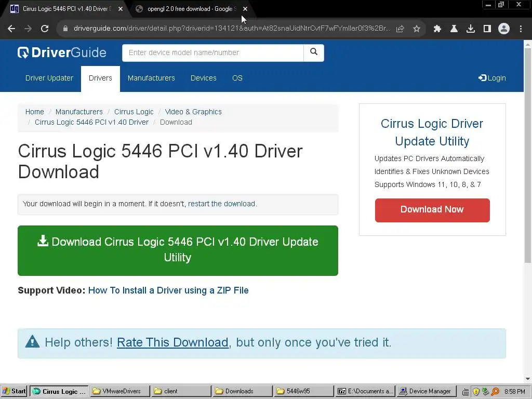Switch to opengl 2.0 free download tab
This screenshot has height=399, width=532.
[x=190, y=9]
